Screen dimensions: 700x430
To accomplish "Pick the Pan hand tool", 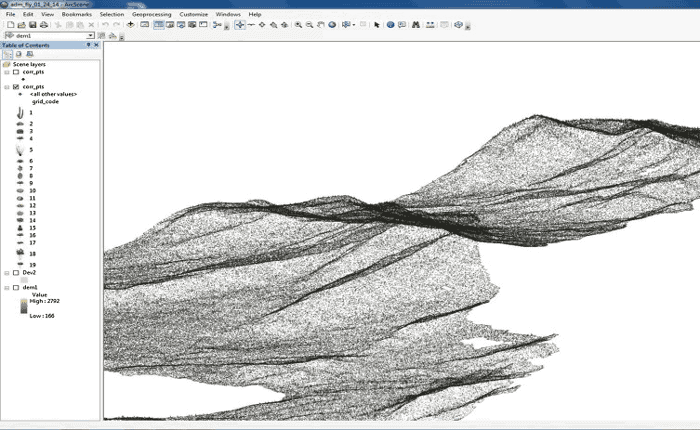I will coord(321,25).
